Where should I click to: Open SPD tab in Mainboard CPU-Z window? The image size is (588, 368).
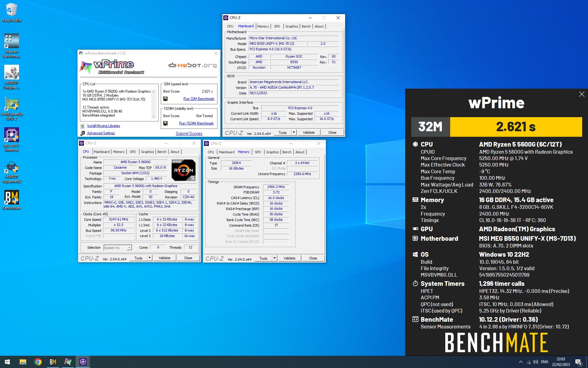click(x=277, y=26)
